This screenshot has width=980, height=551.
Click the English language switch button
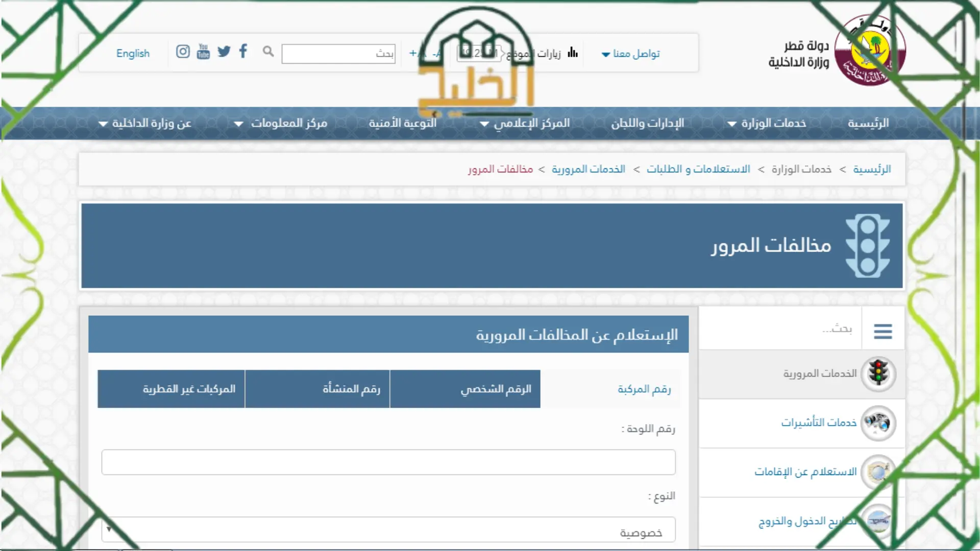(133, 53)
